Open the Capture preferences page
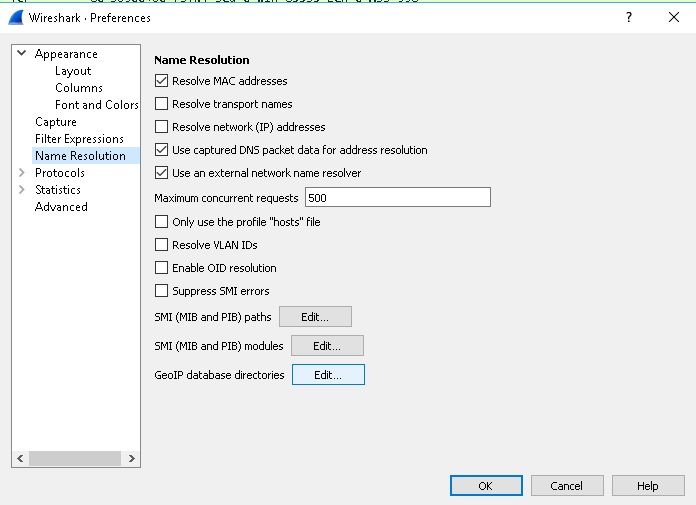 (x=56, y=122)
